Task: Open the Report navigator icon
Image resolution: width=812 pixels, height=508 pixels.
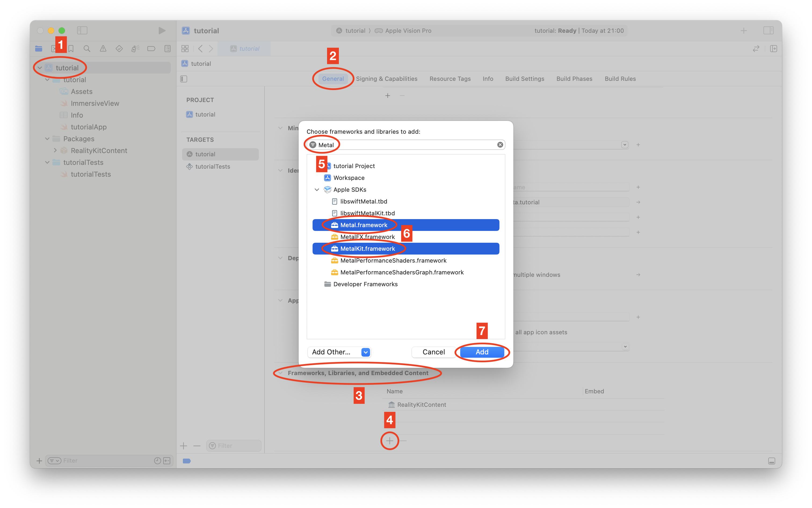Action: (x=167, y=49)
